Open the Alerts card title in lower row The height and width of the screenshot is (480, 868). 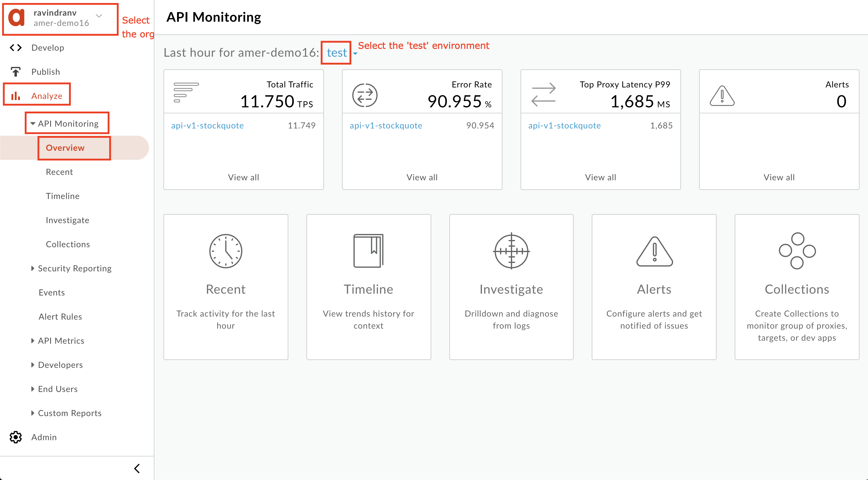pos(654,289)
